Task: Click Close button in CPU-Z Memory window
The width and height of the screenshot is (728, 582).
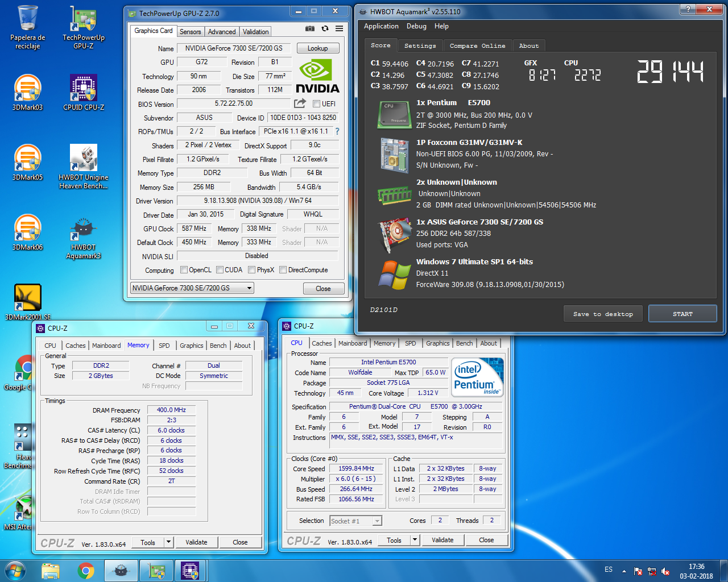Action: 240,542
